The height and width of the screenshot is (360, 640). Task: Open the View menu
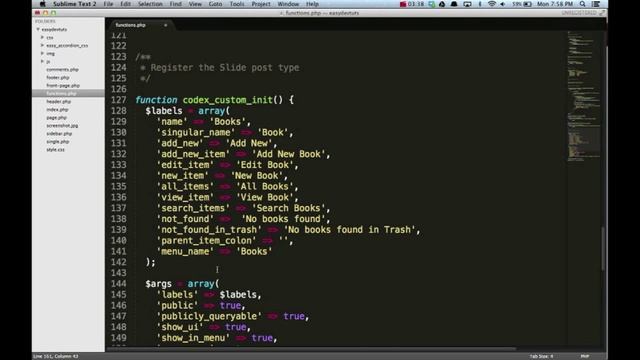coord(195,4)
